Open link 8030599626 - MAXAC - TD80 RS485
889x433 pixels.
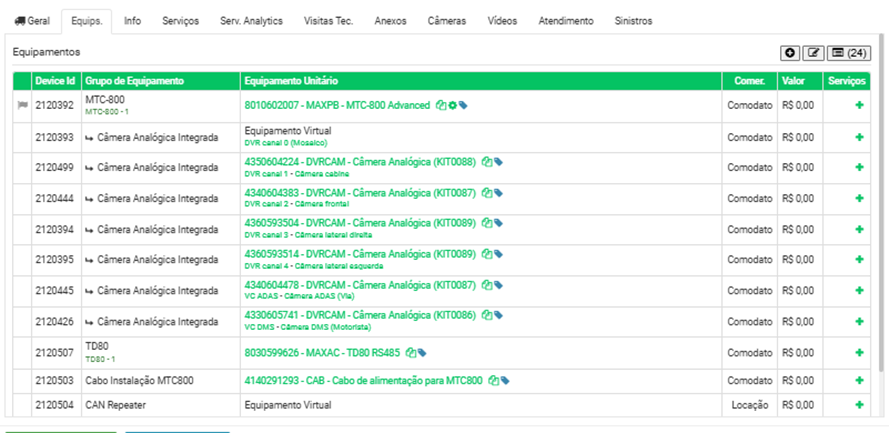tap(322, 351)
